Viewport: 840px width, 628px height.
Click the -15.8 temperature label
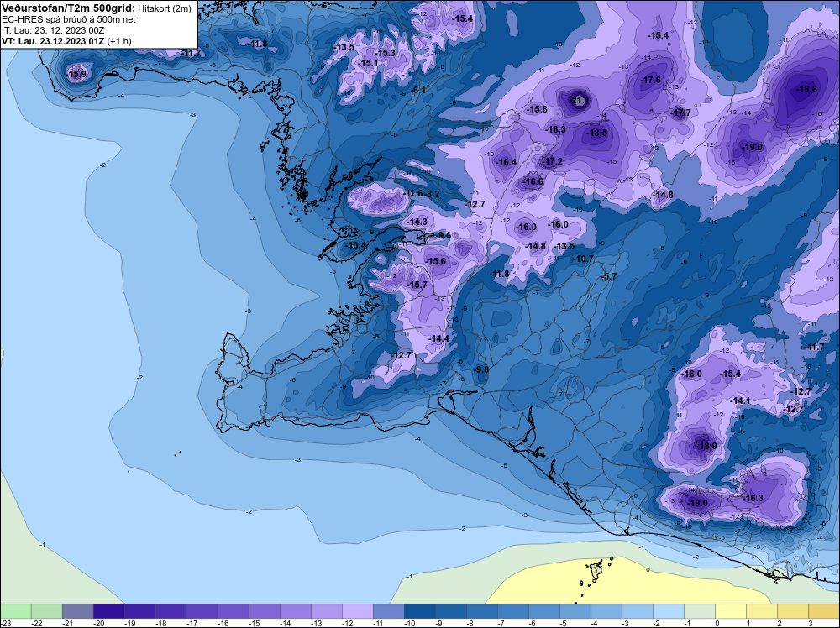(538, 109)
